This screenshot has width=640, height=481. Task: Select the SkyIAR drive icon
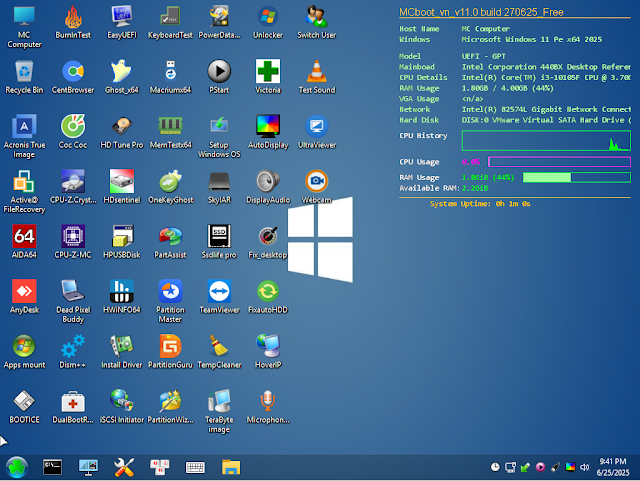[x=219, y=187]
